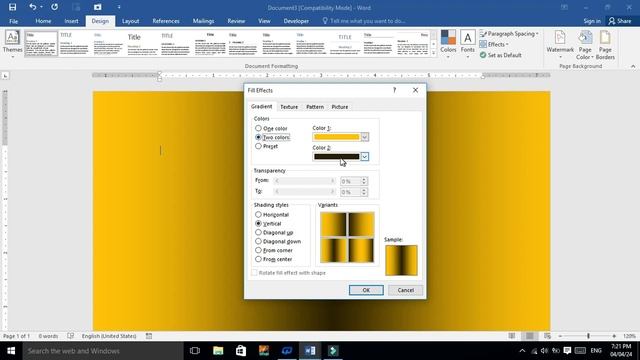Click the Repeat/Redo icon
This screenshot has width=640, height=360.
pyautogui.click(x=54, y=7)
